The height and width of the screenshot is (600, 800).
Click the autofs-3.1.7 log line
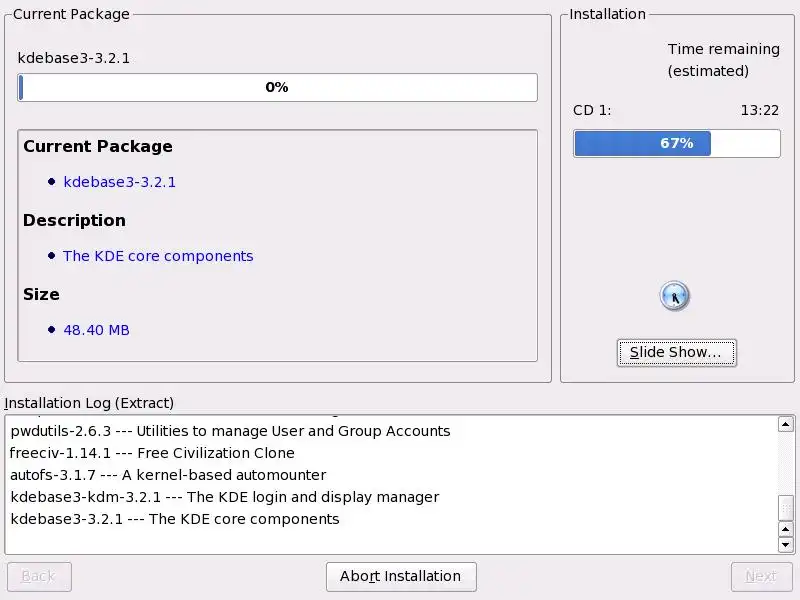pyautogui.click(x=168, y=475)
